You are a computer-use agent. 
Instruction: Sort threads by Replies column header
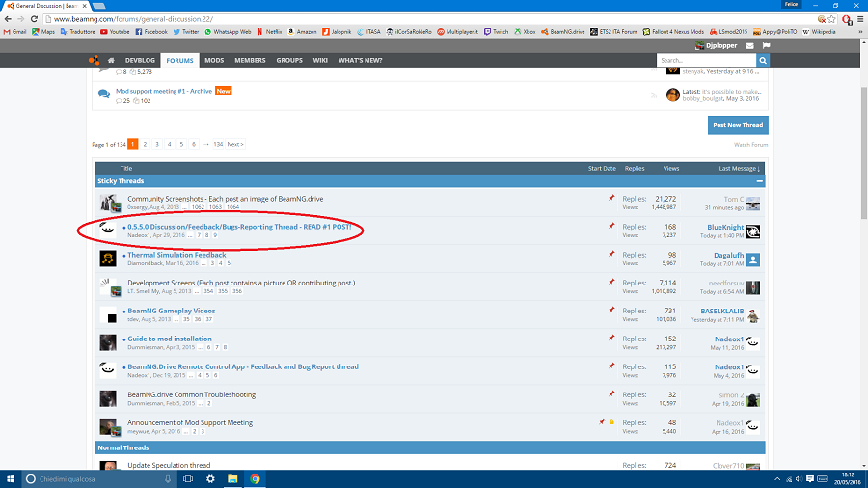pyautogui.click(x=635, y=168)
